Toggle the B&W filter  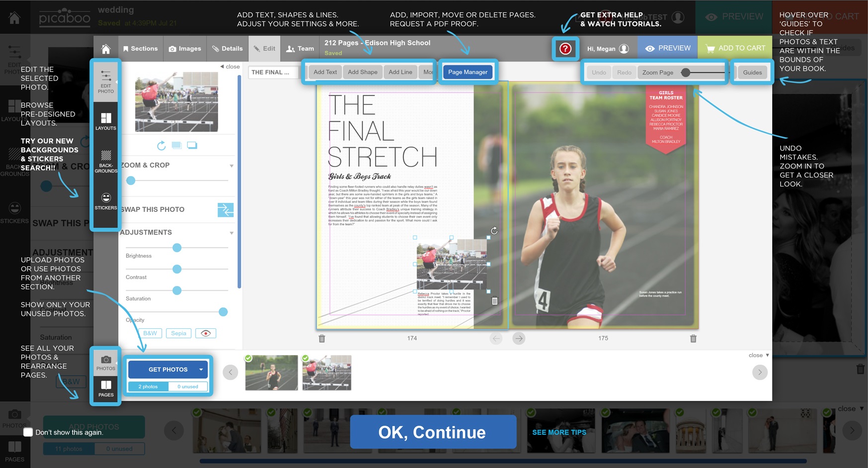tap(150, 333)
